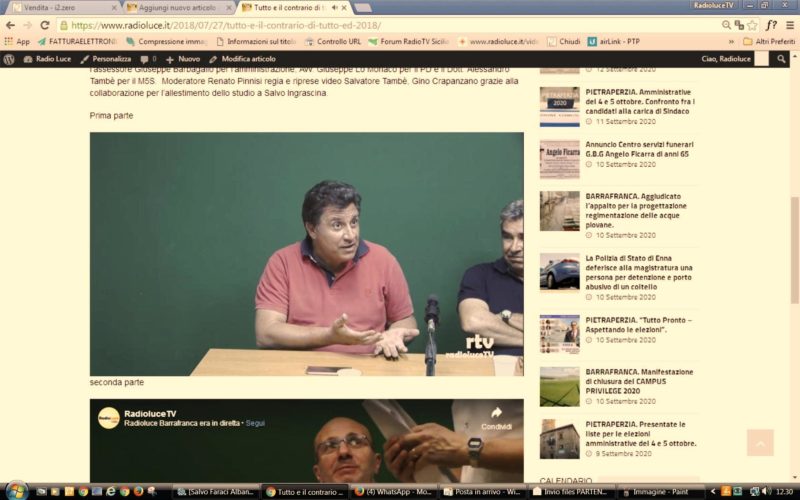Open the Apps shortcut in bookmarks bar

coord(17,41)
